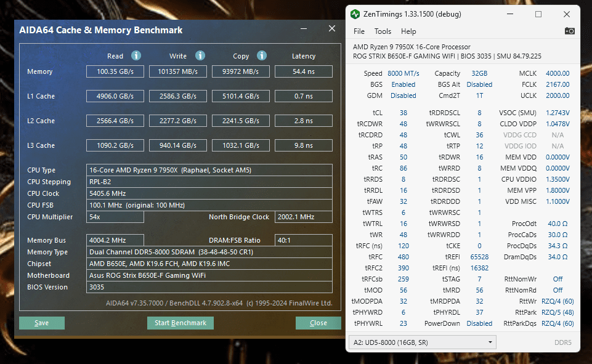Click the L1 Cache read 4906.0 GB/s value
This screenshot has height=364, width=592.
115,96
